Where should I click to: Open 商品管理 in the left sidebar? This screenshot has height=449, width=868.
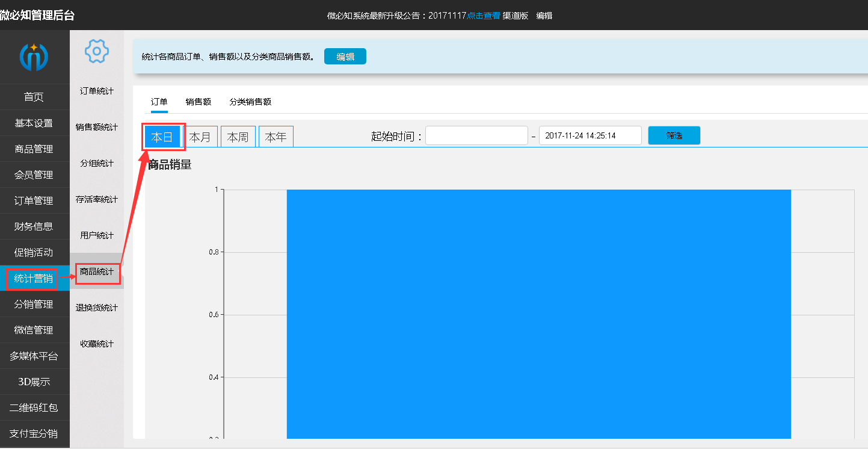click(34, 149)
